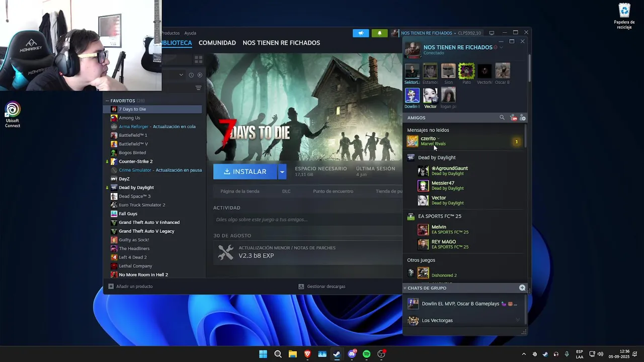Open czerito friend options chevron
This screenshot has height=362, width=644.
439,139
